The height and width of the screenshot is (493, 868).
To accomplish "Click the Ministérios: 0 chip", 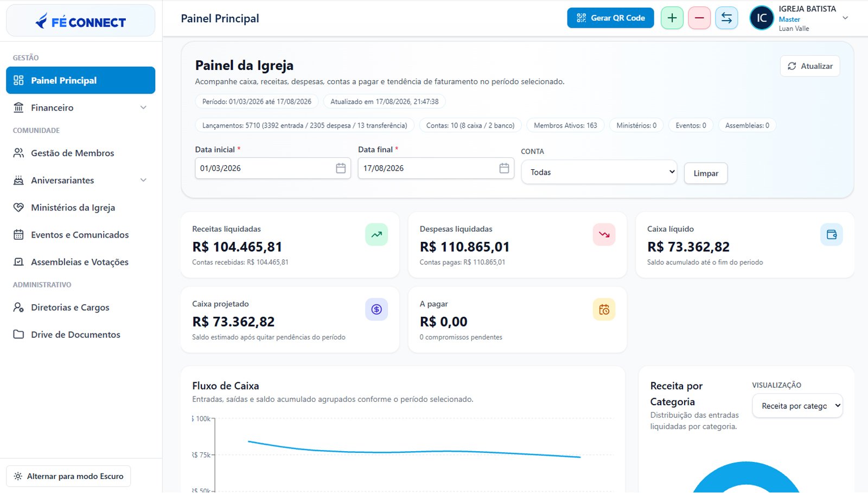I will click(x=636, y=125).
